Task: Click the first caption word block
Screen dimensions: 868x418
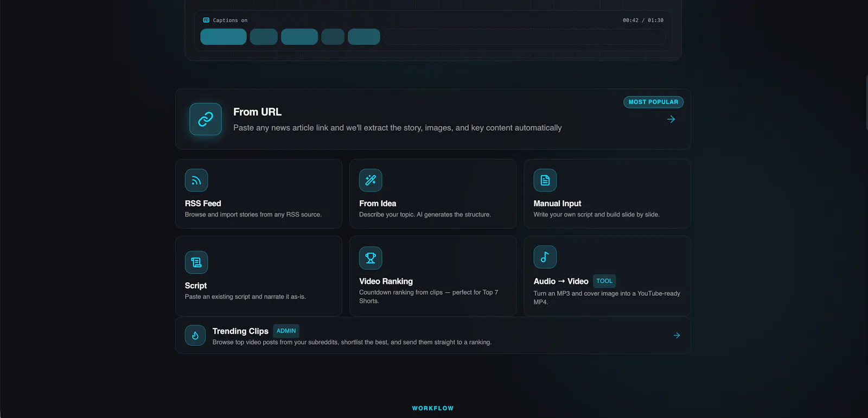Action: point(224,37)
